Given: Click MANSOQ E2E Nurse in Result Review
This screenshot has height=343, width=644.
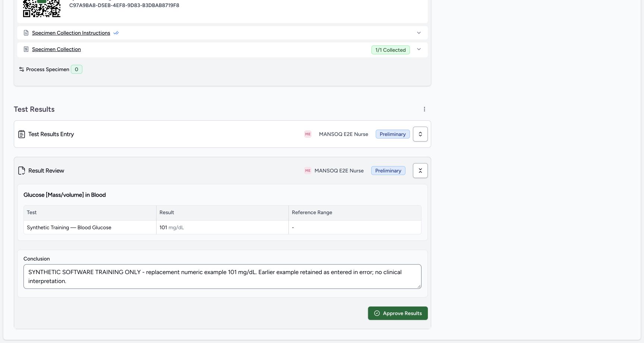Looking at the screenshot, I should tap(339, 171).
